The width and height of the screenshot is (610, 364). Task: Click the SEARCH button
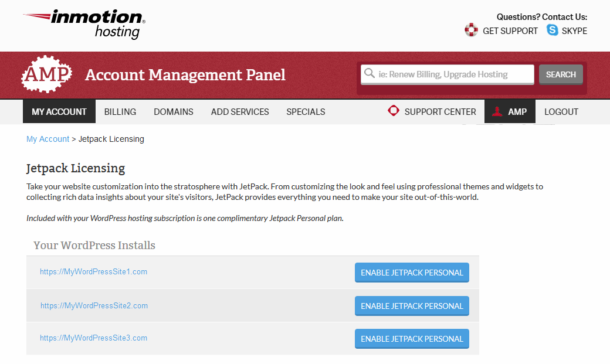[561, 74]
